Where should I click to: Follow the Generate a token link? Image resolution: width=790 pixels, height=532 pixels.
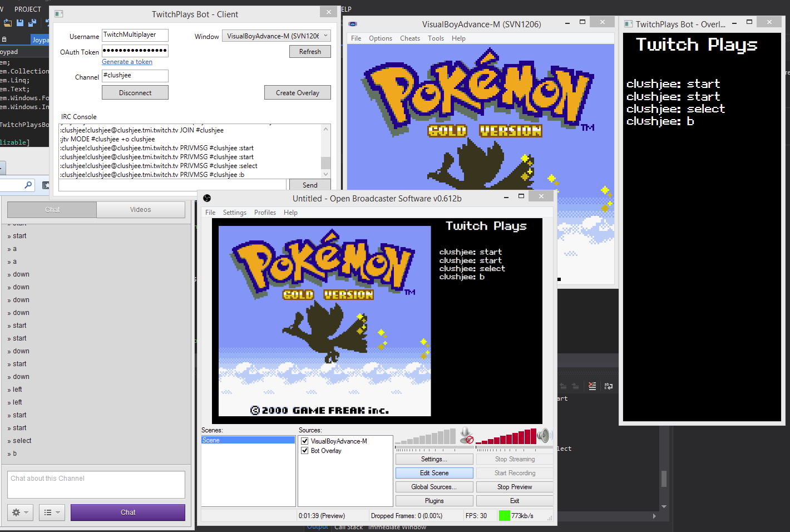[x=127, y=62]
